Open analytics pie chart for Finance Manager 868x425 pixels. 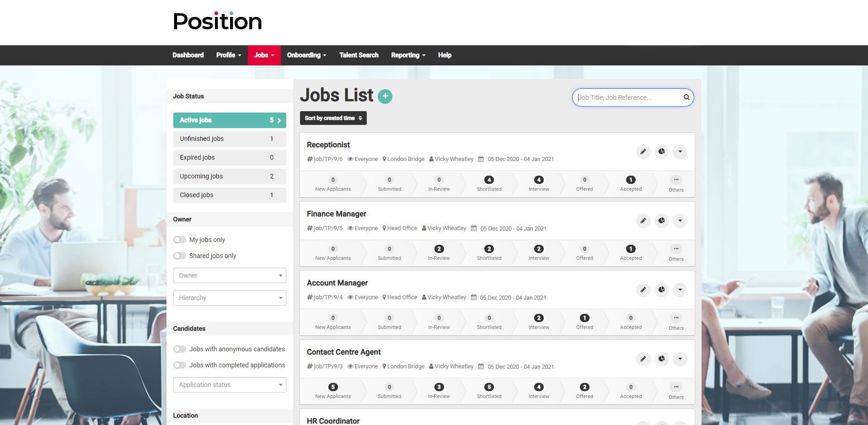[661, 221]
